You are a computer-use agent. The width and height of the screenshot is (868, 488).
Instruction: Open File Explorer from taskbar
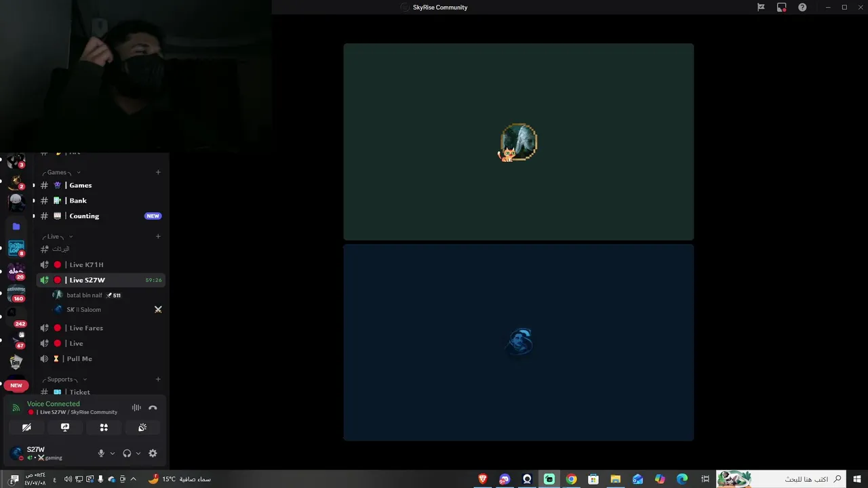pos(616,479)
